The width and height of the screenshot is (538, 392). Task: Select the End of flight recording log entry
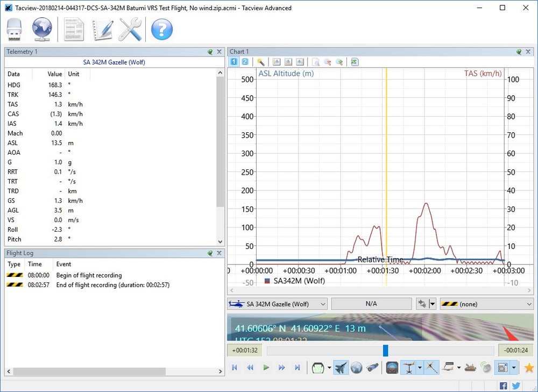click(111, 285)
